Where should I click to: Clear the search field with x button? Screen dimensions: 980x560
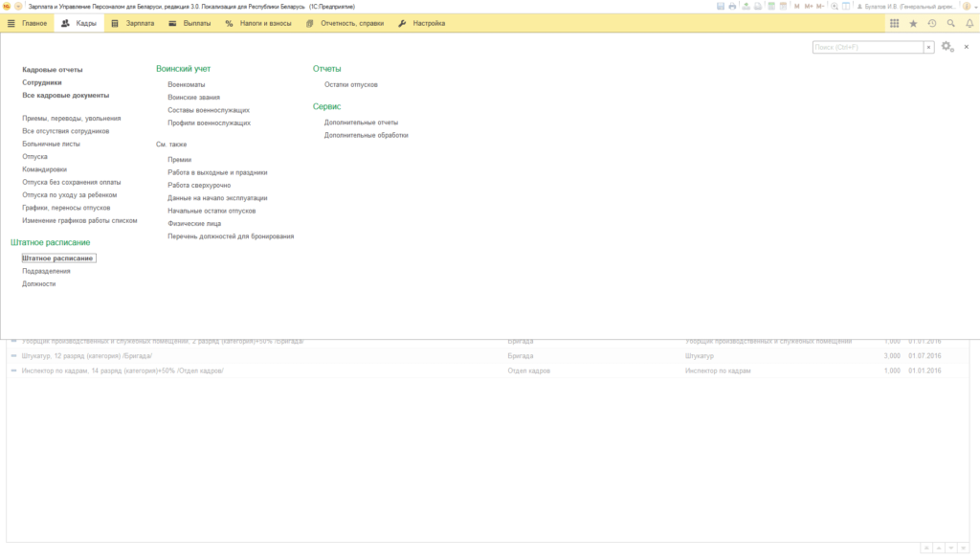[x=928, y=47]
